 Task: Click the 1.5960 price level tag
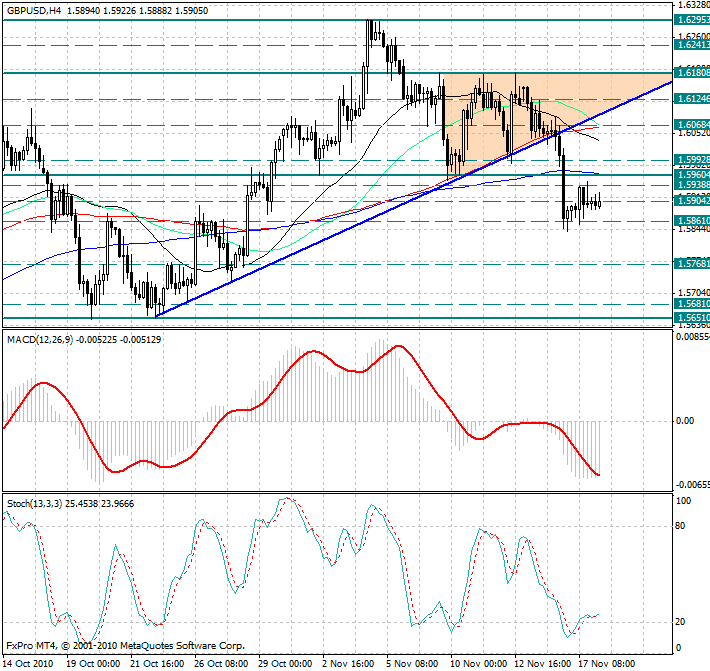pyautogui.click(x=692, y=174)
